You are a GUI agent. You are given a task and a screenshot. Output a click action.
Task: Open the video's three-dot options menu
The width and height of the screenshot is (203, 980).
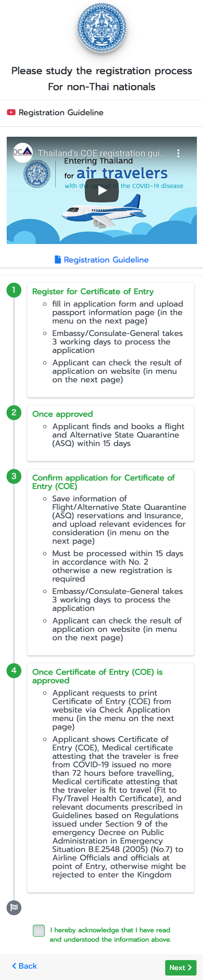tap(178, 153)
